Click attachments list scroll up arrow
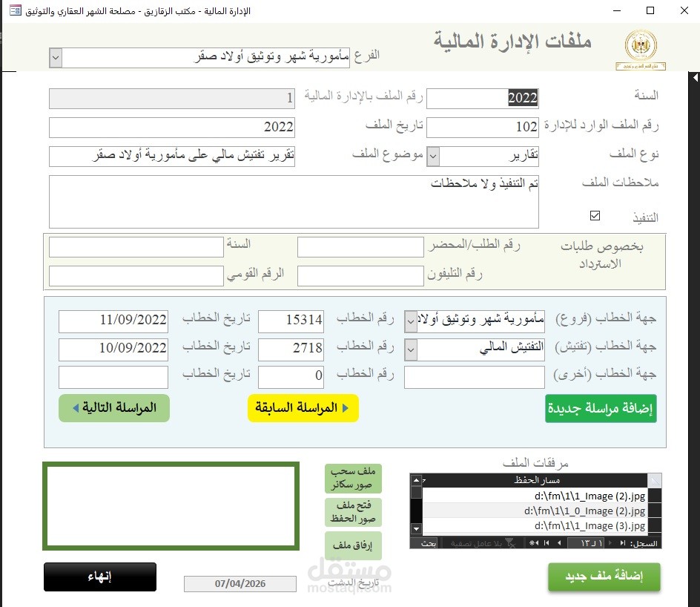 pos(417,481)
